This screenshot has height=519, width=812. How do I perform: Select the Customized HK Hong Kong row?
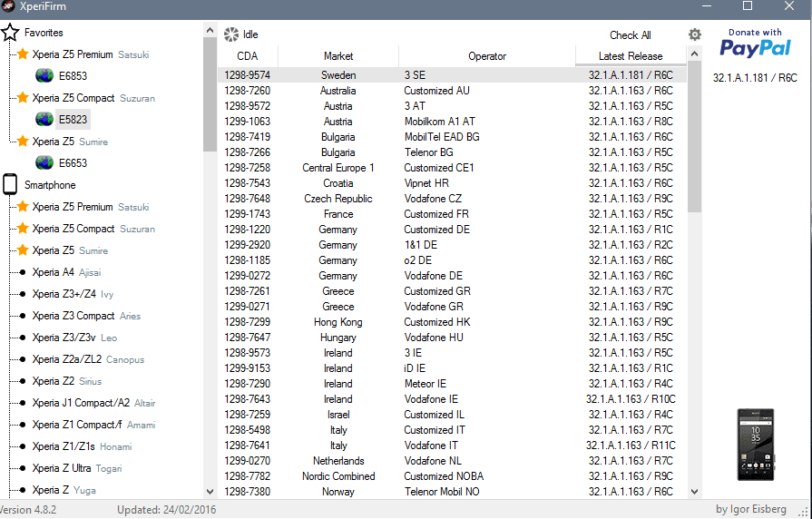click(x=452, y=322)
